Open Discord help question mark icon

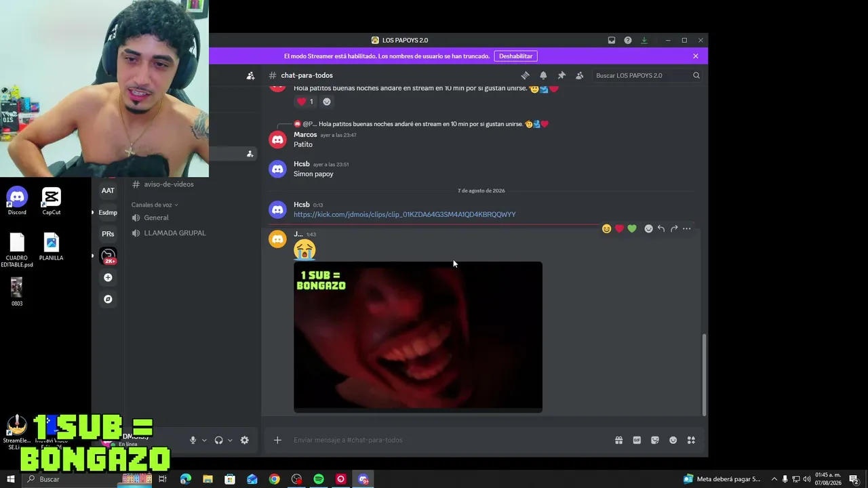click(x=628, y=40)
